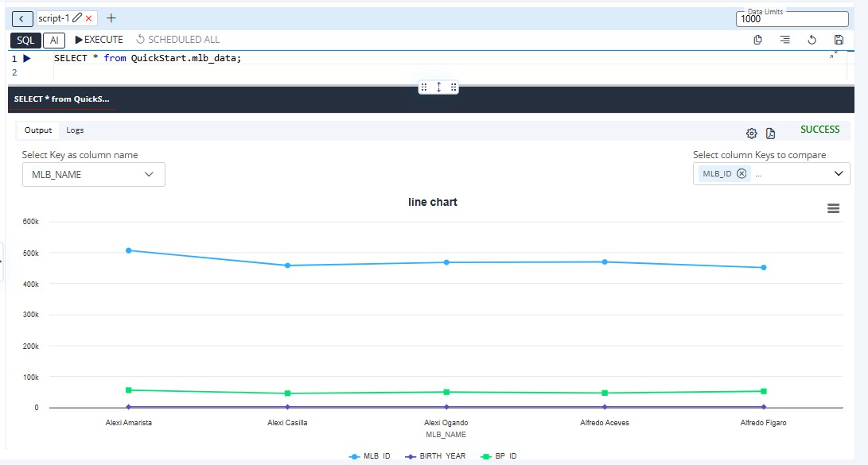Add a new script tab
868x465 pixels.
pos(111,17)
